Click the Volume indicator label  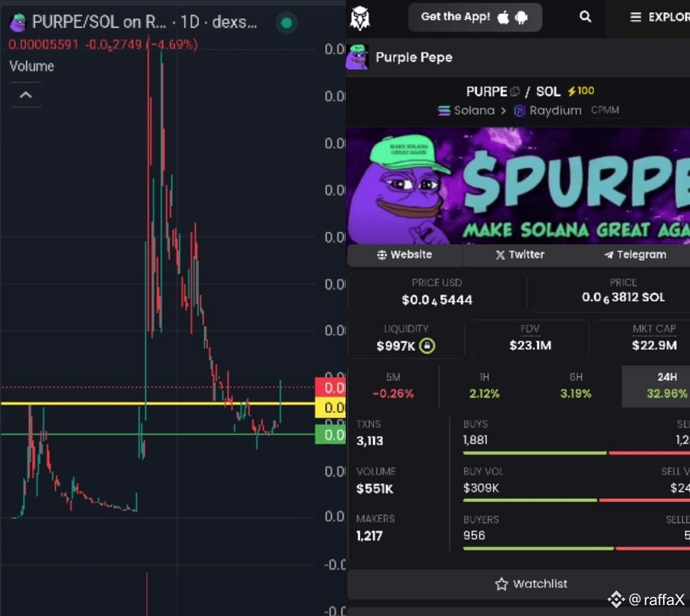click(x=32, y=67)
